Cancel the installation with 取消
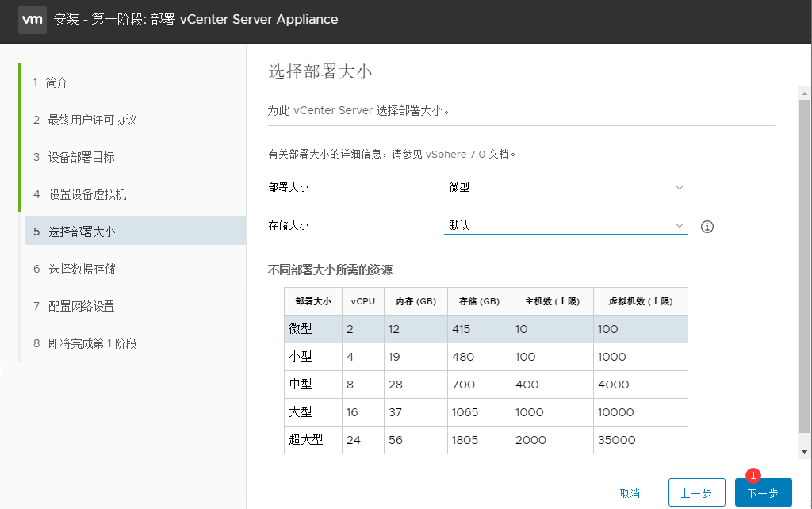The height and width of the screenshot is (509, 812). coord(630,493)
